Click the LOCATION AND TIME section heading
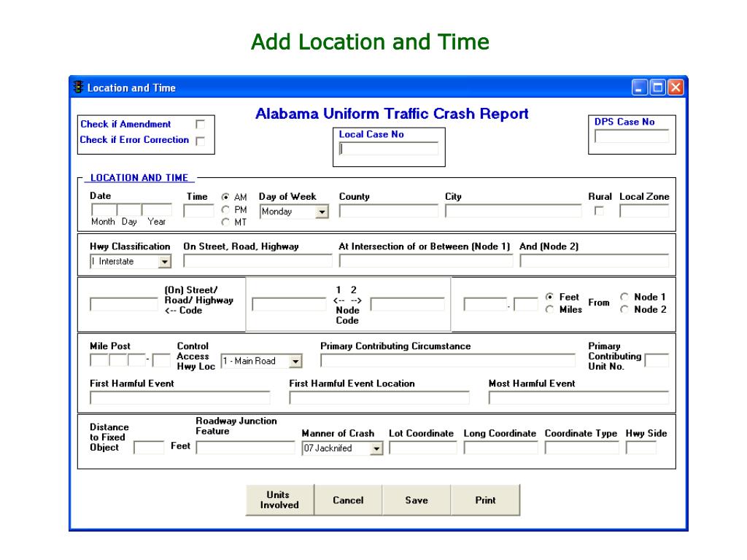The image size is (747, 560). coord(139,178)
